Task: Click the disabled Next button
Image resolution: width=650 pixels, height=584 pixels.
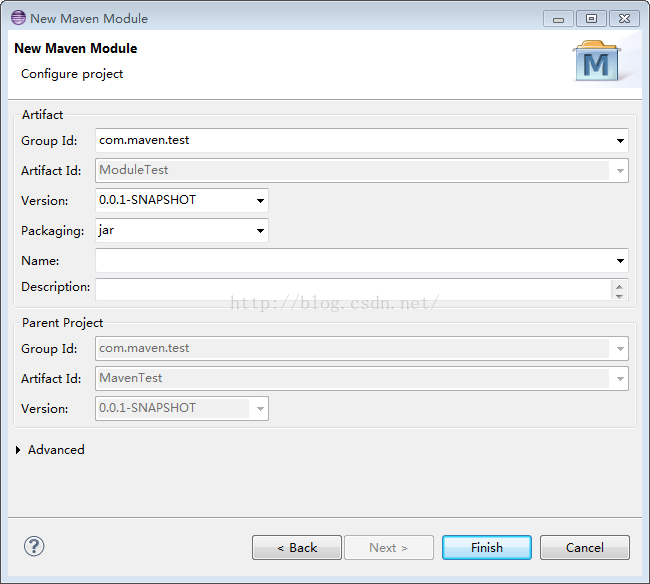Action: pyautogui.click(x=389, y=548)
